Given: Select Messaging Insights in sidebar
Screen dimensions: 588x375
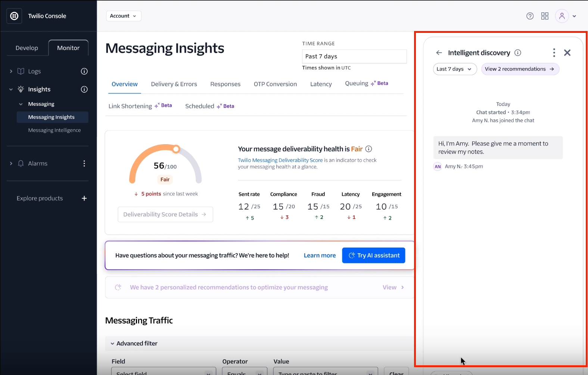Looking at the screenshot, I should pos(53,117).
